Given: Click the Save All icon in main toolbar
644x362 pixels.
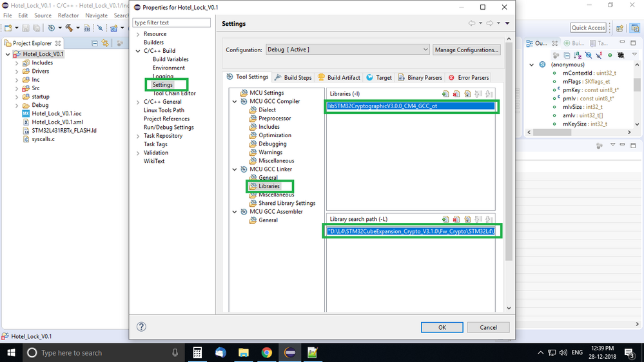Looking at the screenshot, I should click(37, 28).
